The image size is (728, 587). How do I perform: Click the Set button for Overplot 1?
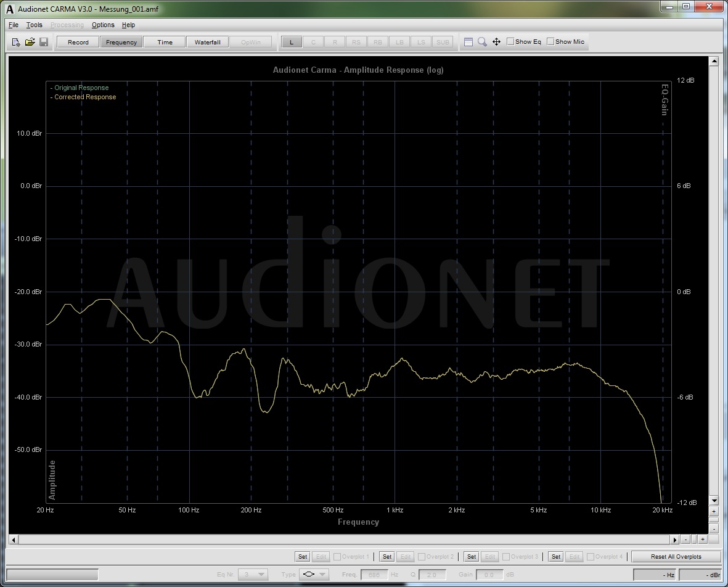[302, 557]
